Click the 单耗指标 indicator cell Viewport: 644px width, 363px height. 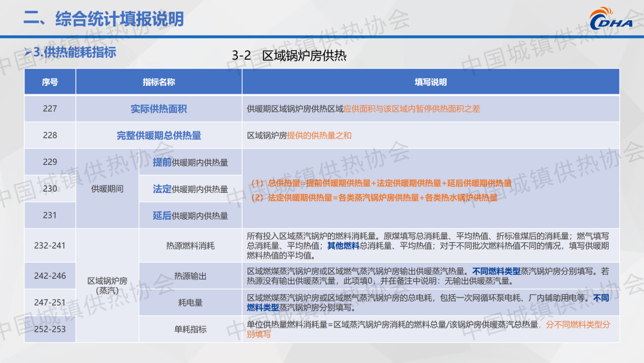pyautogui.click(x=190, y=329)
